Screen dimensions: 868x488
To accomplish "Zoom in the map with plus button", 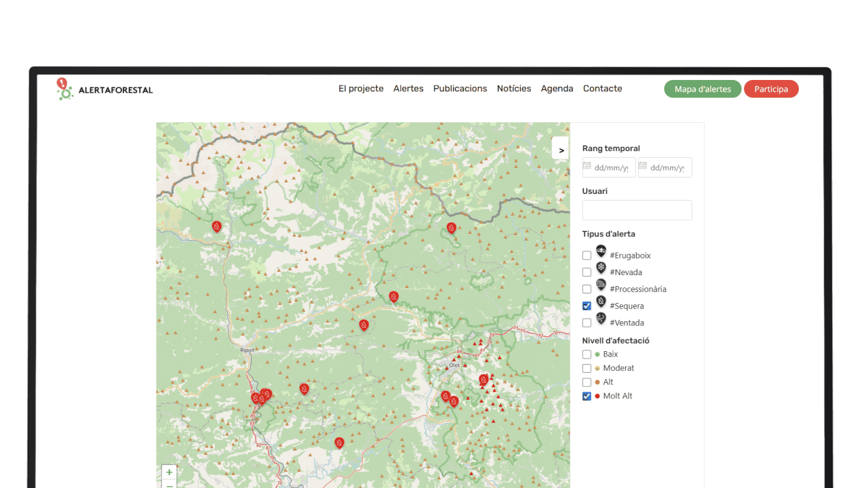I will coord(169,472).
